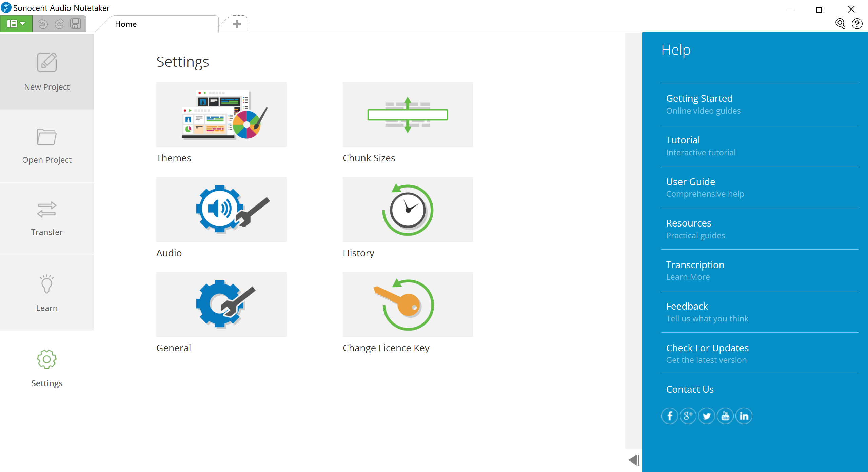
Task: Open Audio settings tile
Action: [221, 210]
